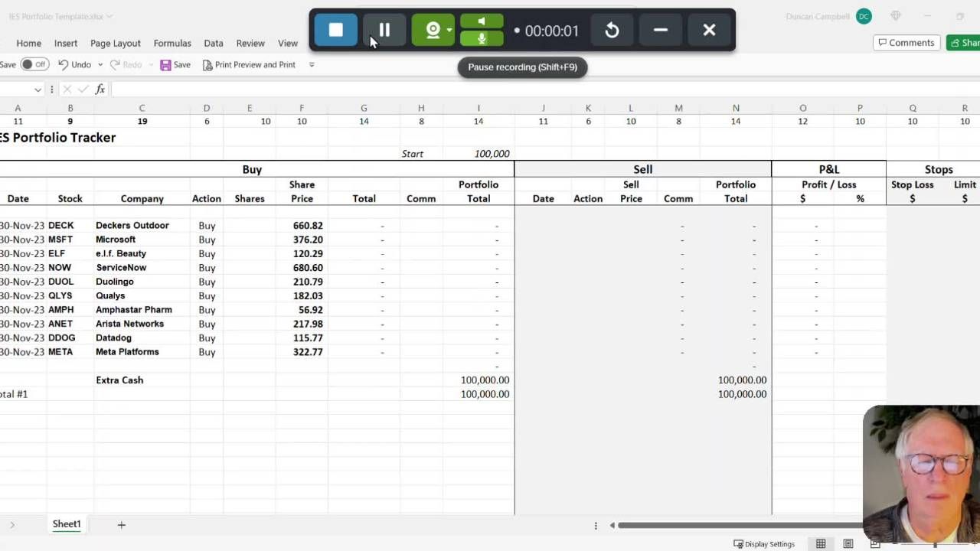Screen dimensions: 980x551
Task: Switch the AutoSave toggle on
Action: [34, 64]
